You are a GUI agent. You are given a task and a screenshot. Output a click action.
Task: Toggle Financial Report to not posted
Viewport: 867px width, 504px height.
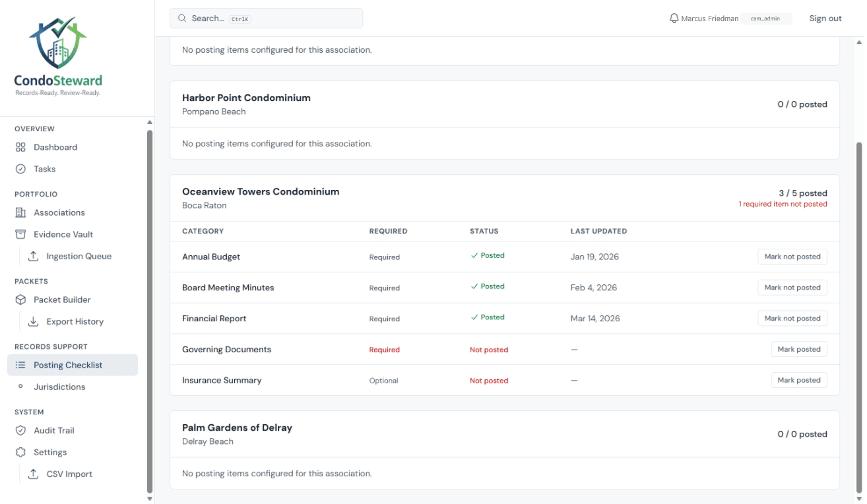[x=792, y=318]
